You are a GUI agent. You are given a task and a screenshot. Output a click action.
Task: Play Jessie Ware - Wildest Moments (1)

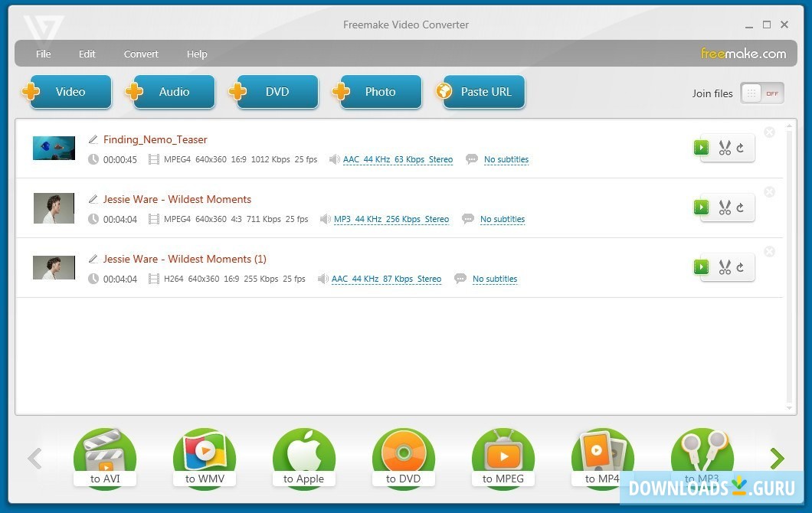[x=701, y=266]
